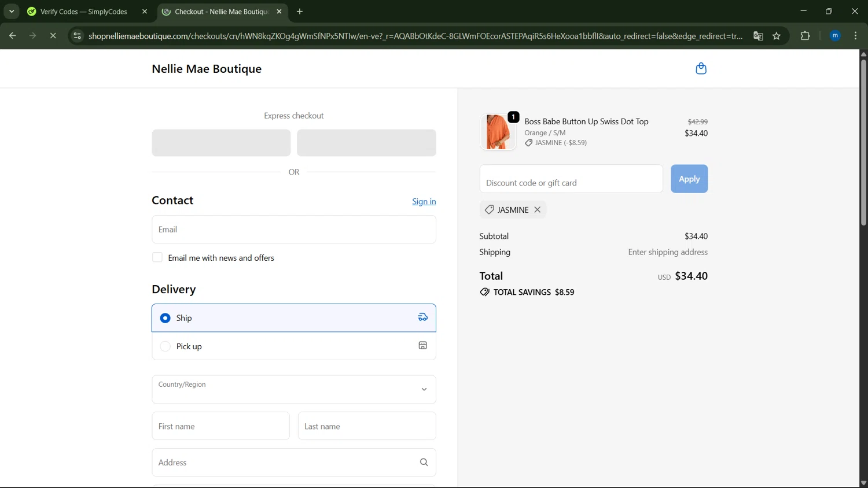Open the shopping bag cart icon

(701, 69)
